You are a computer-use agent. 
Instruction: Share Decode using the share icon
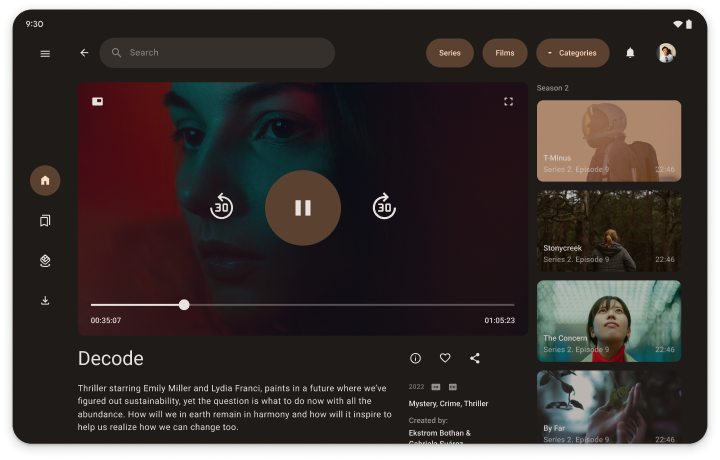pos(474,358)
